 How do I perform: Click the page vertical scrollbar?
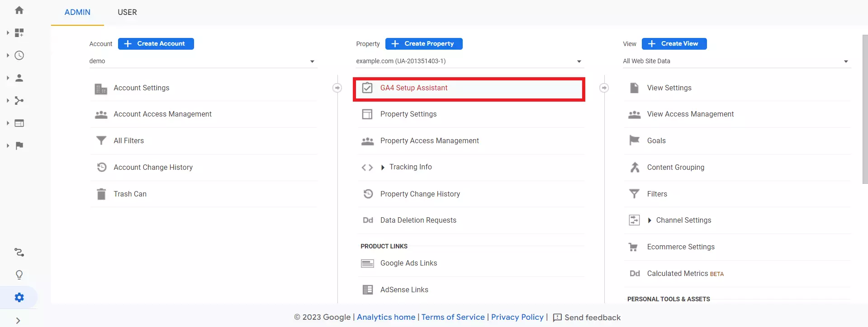coord(865,109)
